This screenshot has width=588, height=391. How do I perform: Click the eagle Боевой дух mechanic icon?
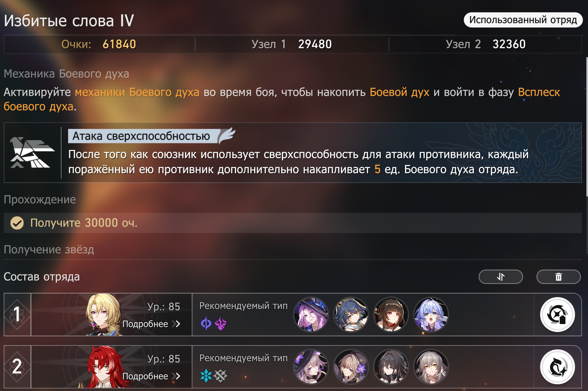[x=32, y=152]
